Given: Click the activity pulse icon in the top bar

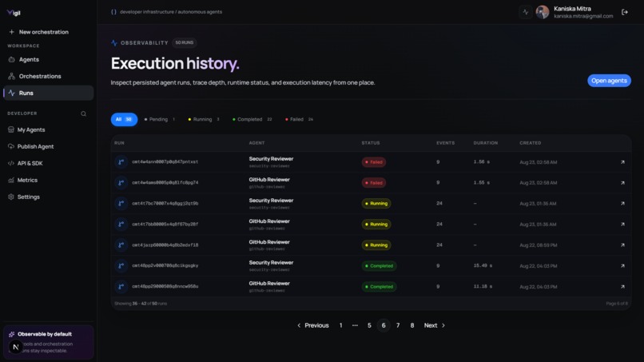Looking at the screenshot, I should point(525,12).
